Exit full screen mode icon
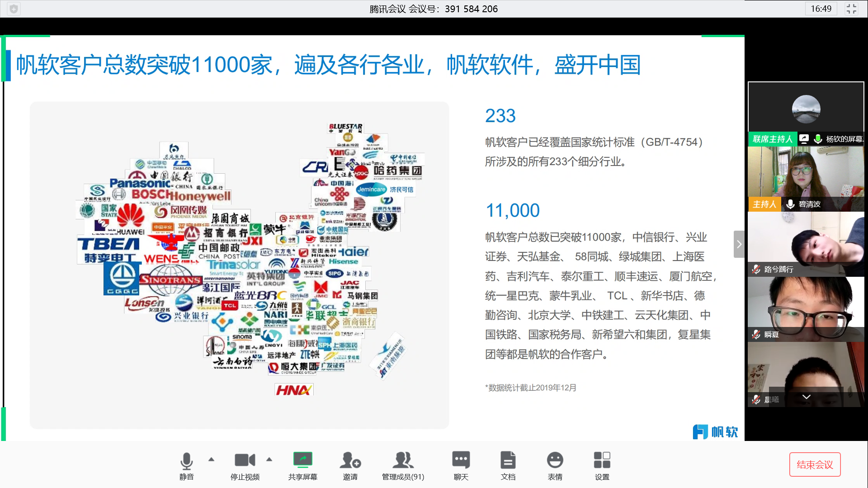This screenshot has height=488, width=868. (x=851, y=9)
